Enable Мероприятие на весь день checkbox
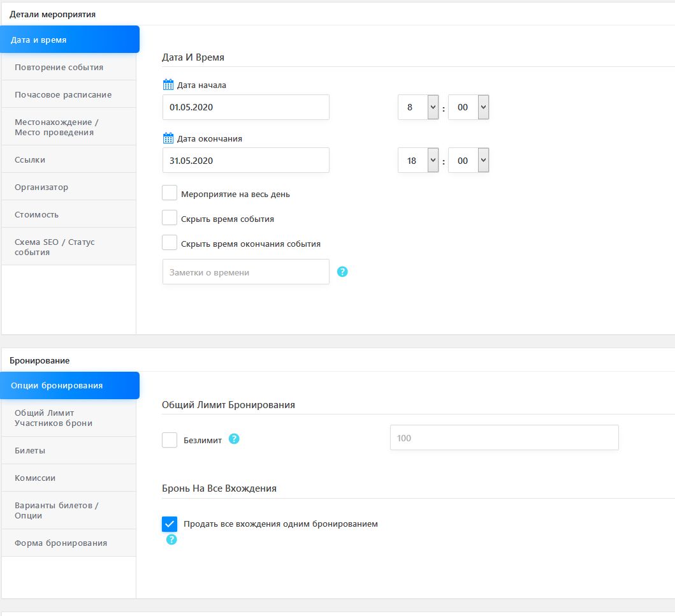Screen dimensions: 675x616 point(170,193)
